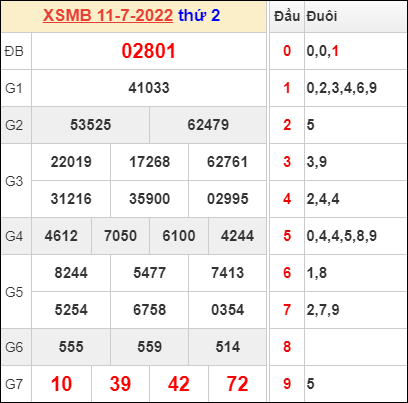Screen dimensions: 408x403
Task: Click red G7 number 72
Action: coord(237,384)
